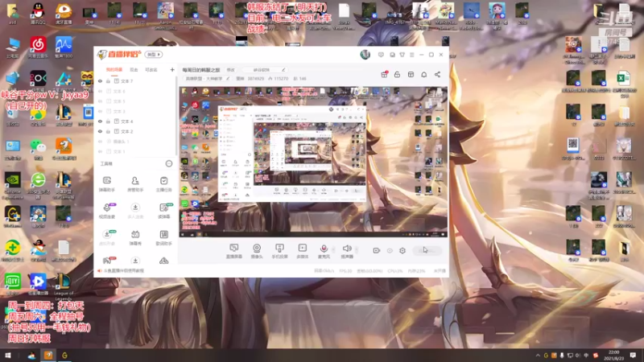644x362 pixels.
Task: Click the orange app icon on the taskbar
Action: tap(48, 356)
